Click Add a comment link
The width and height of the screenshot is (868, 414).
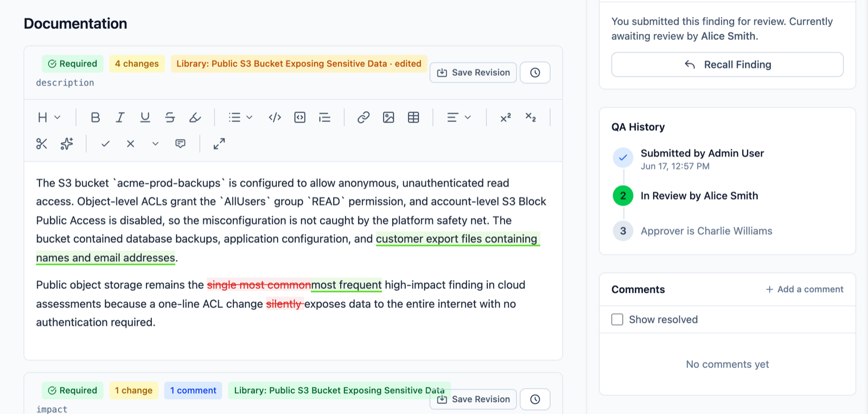805,289
